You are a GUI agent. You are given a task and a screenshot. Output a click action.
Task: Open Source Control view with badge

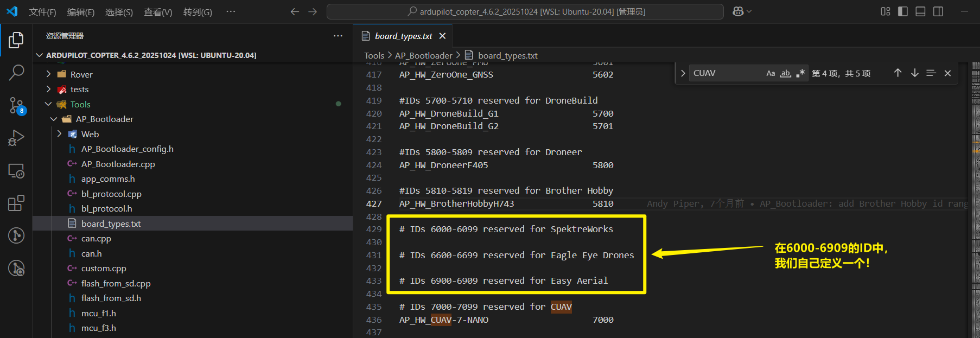coord(16,105)
